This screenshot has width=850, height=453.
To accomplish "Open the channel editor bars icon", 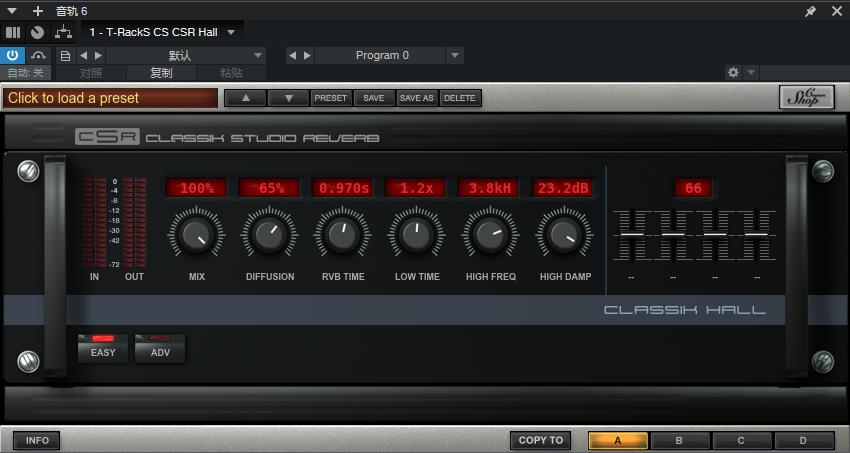I will 12,33.
